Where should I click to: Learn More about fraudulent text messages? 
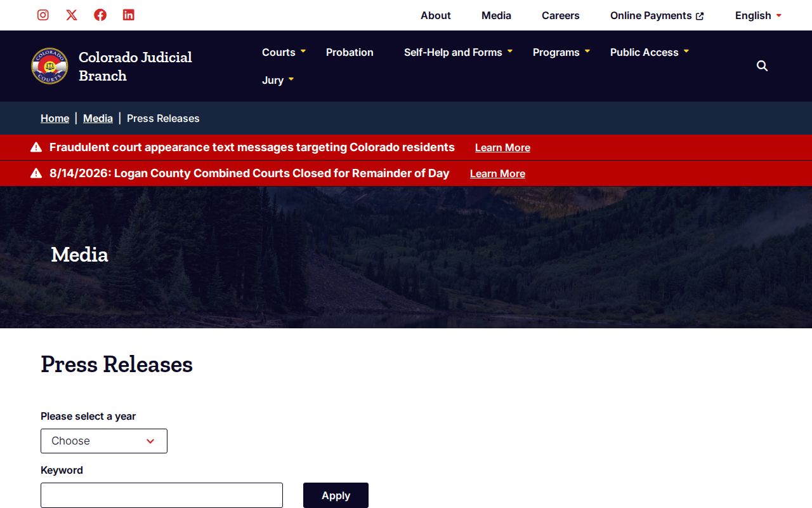(x=502, y=147)
